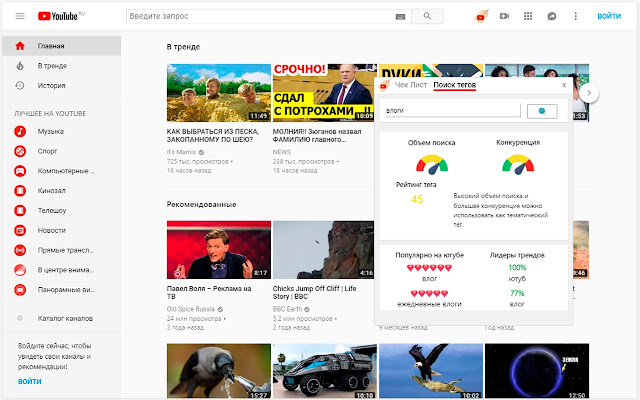
Task: Click the ютуб trend leader tag
Action: [x=517, y=279]
